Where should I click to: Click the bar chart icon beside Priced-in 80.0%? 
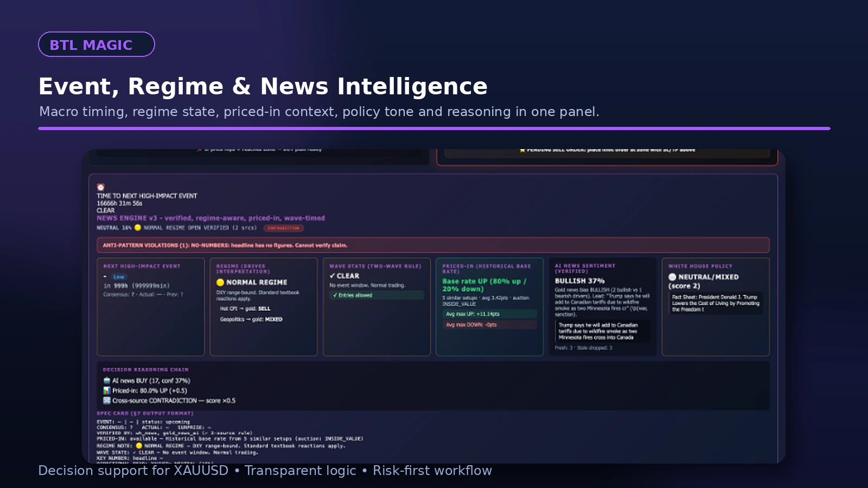click(x=107, y=390)
